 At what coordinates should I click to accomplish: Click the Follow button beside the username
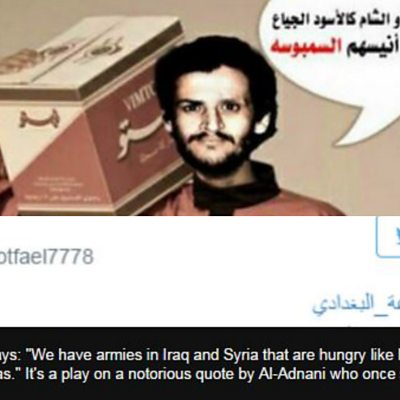388,237
